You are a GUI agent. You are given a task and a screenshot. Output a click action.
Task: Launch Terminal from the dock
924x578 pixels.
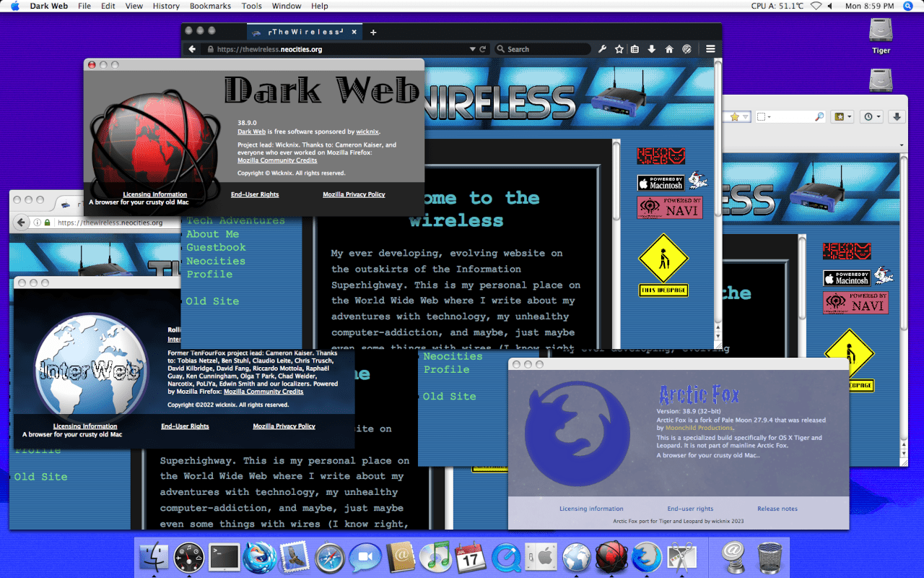pyautogui.click(x=224, y=557)
